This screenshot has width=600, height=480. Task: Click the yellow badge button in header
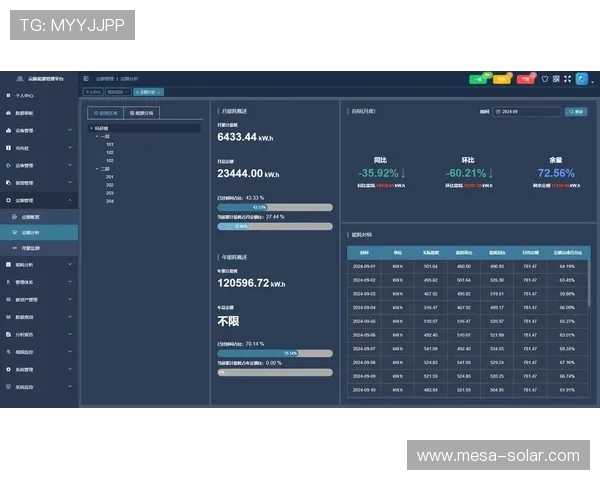502,78
